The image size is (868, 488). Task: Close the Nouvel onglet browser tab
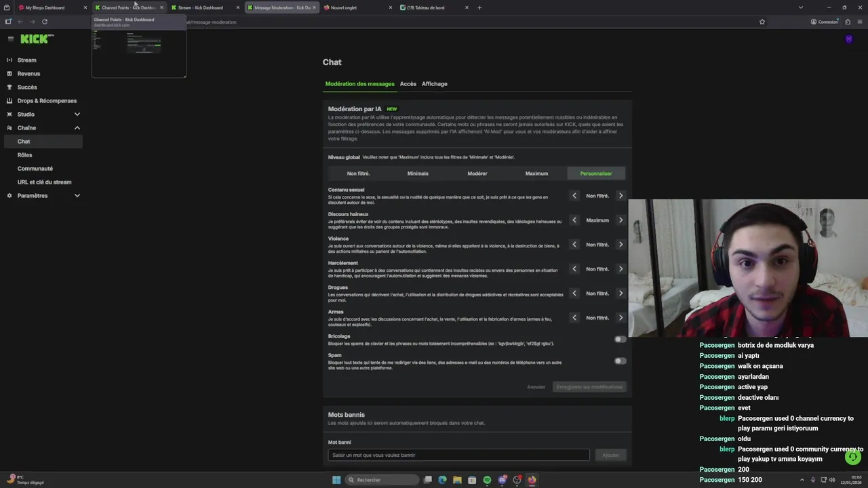(x=391, y=7)
